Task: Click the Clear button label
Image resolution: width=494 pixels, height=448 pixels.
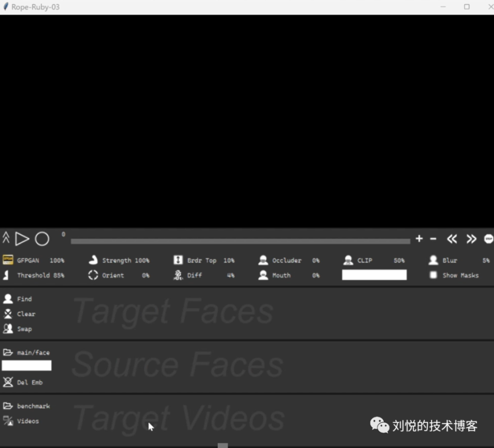Action: coord(26,314)
